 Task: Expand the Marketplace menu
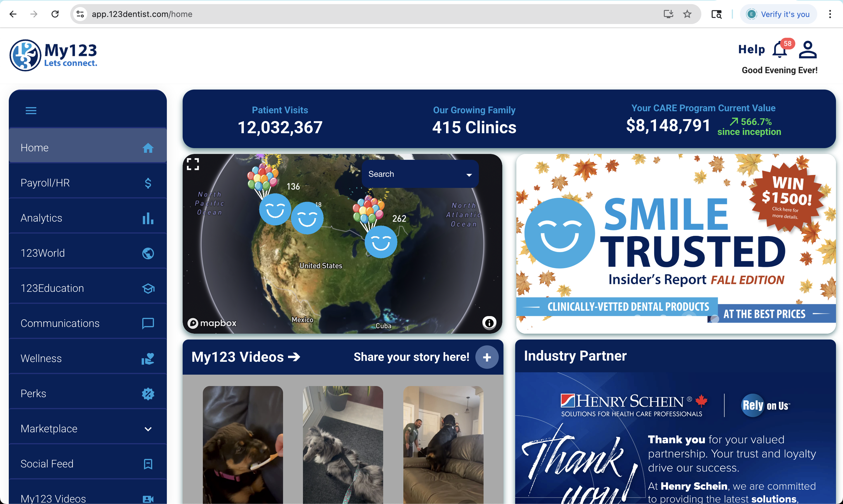(x=88, y=428)
